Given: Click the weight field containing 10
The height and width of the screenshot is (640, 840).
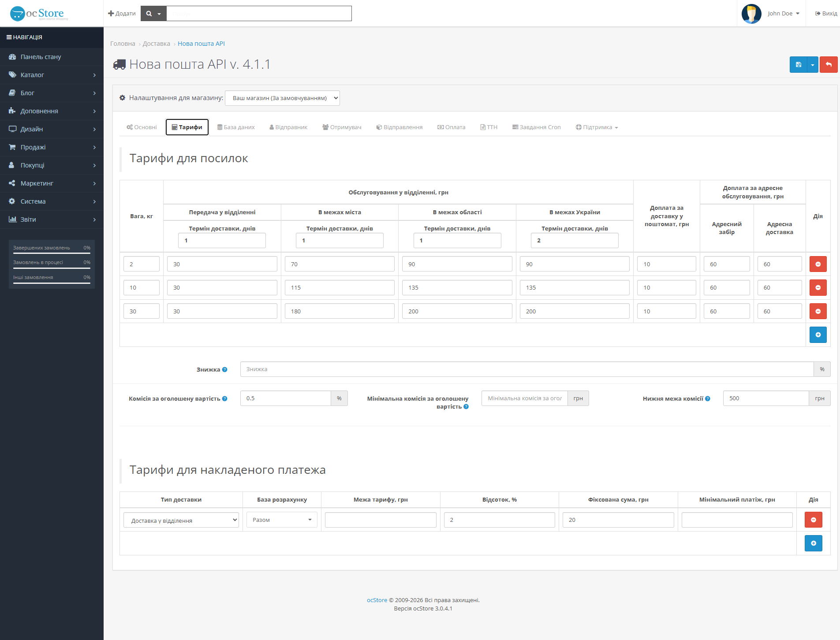Looking at the screenshot, I should [142, 287].
